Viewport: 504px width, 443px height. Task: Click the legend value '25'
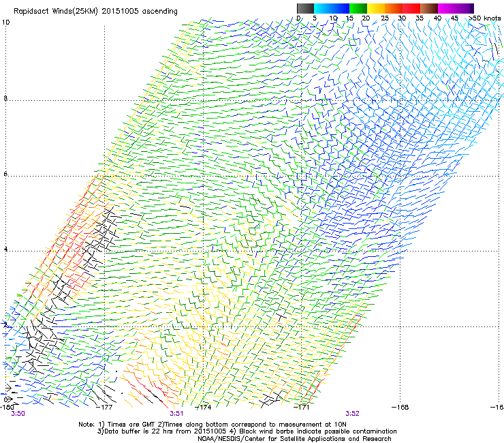click(x=384, y=18)
